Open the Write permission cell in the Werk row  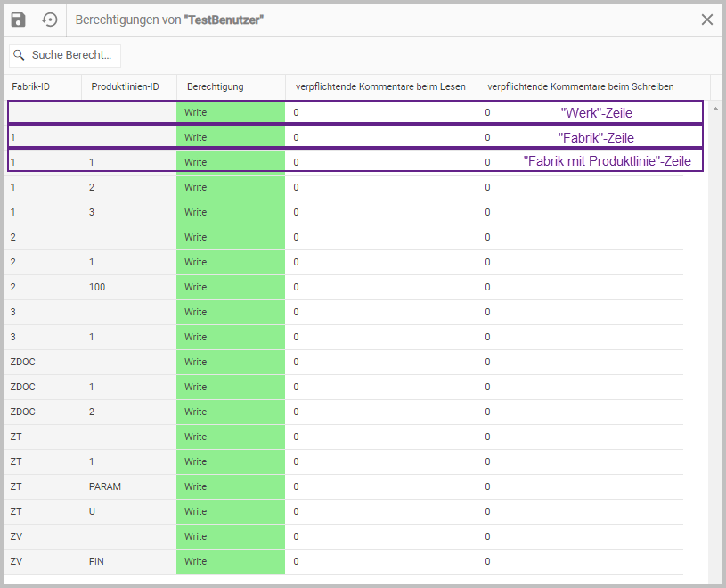click(231, 112)
